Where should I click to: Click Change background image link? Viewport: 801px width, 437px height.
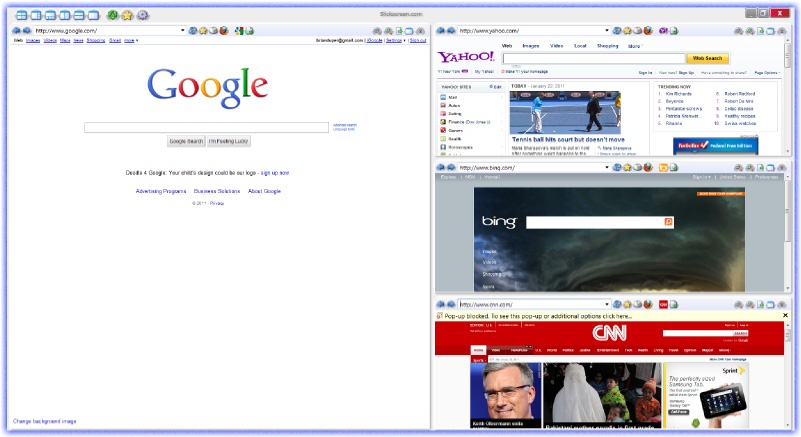coord(44,422)
